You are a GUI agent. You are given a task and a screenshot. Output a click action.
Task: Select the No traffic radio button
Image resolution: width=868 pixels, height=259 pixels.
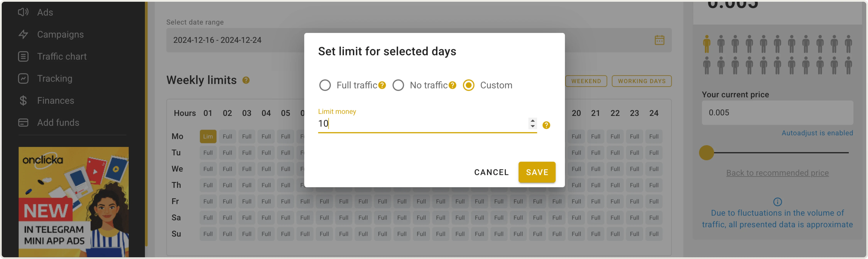pyautogui.click(x=398, y=85)
